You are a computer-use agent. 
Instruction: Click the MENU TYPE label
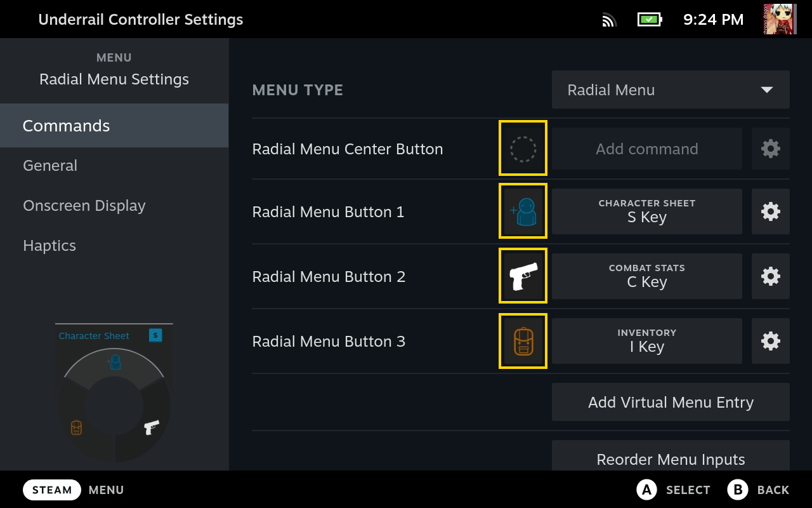coord(298,90)
